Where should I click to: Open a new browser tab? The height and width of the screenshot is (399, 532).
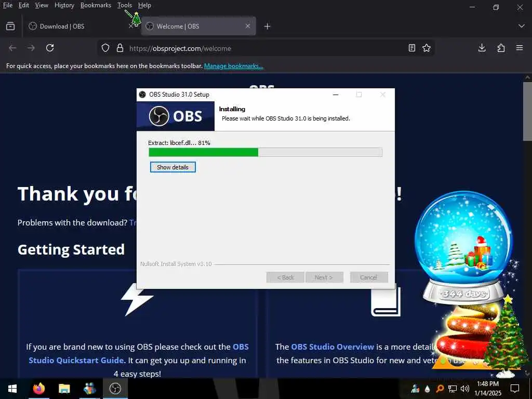coord(268,26)
